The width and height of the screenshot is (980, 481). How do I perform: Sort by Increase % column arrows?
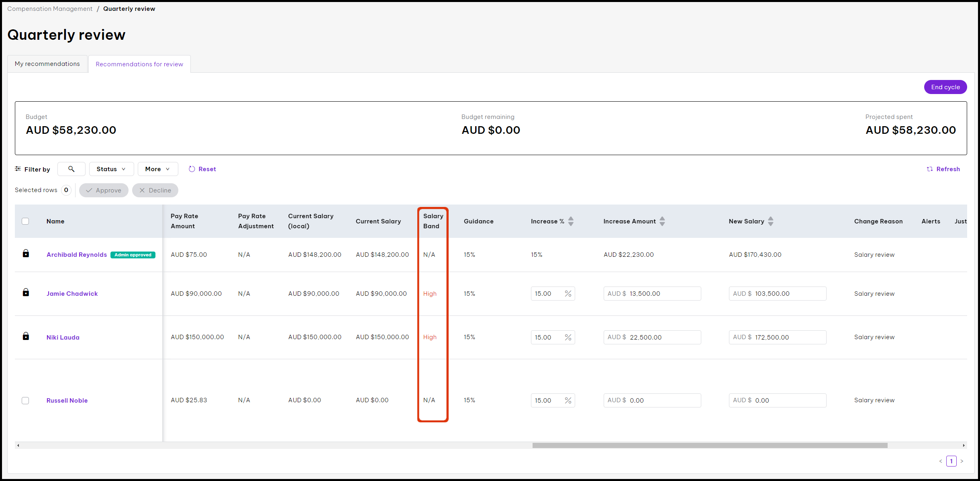571,221
